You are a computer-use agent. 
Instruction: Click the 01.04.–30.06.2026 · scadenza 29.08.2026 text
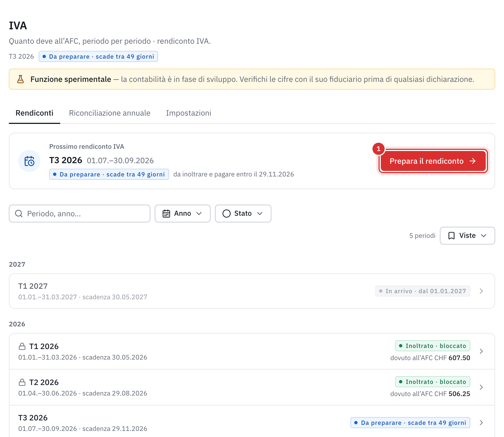click(83, 393)
